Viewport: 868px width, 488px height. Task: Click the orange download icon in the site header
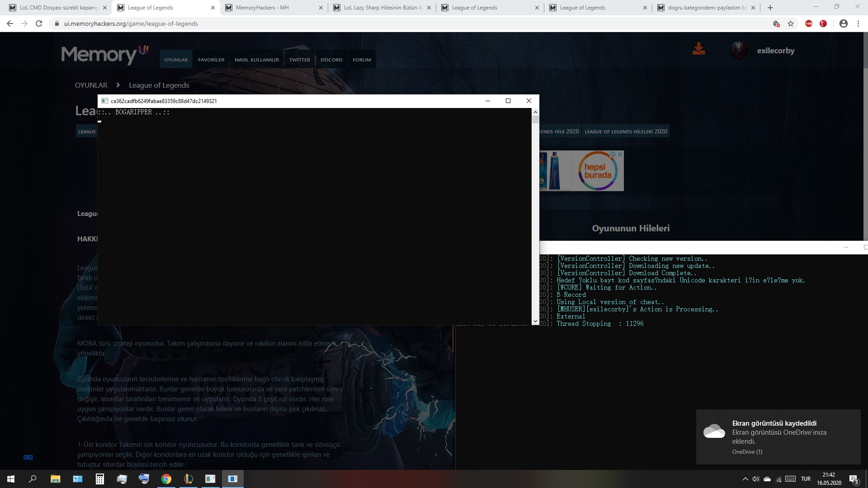pos(698,49)
